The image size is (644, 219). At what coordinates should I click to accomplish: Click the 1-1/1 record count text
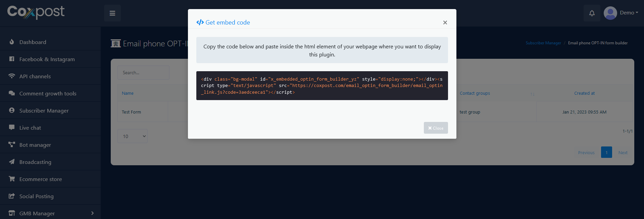[x=628, y=131]
